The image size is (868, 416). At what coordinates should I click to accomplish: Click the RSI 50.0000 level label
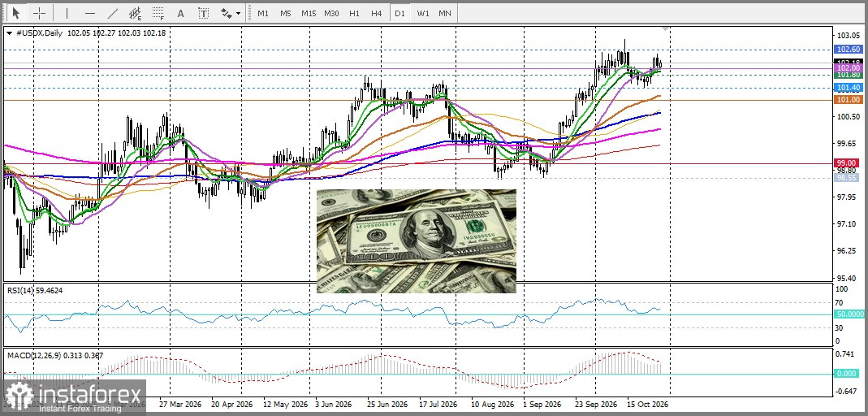(849, 314)
